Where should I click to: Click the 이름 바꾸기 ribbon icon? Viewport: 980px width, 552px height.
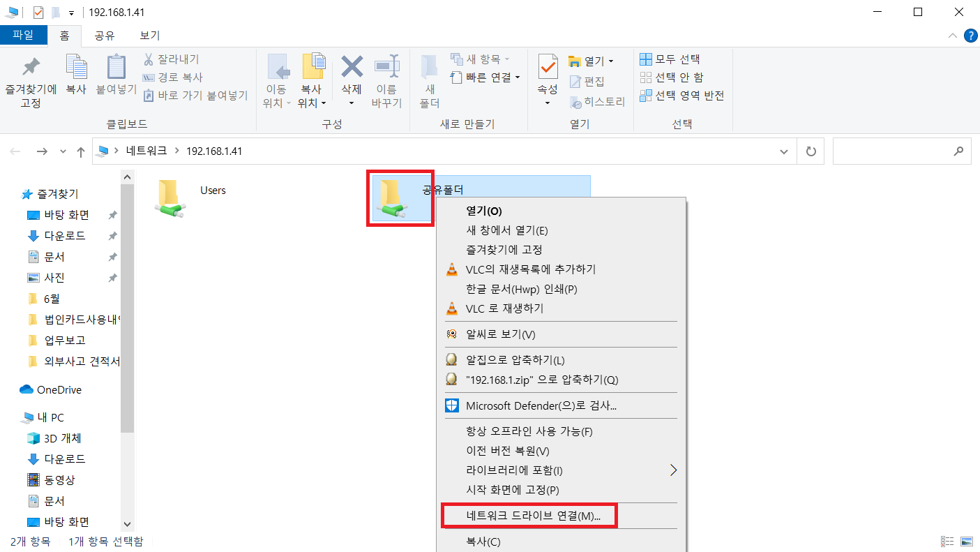click(x=386, y=67)
